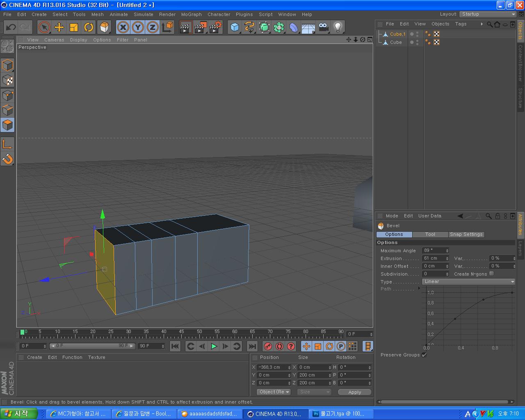Open the Bool question taskbar window
Viewport: 525px width, 420px height.
tap(144, 414)
